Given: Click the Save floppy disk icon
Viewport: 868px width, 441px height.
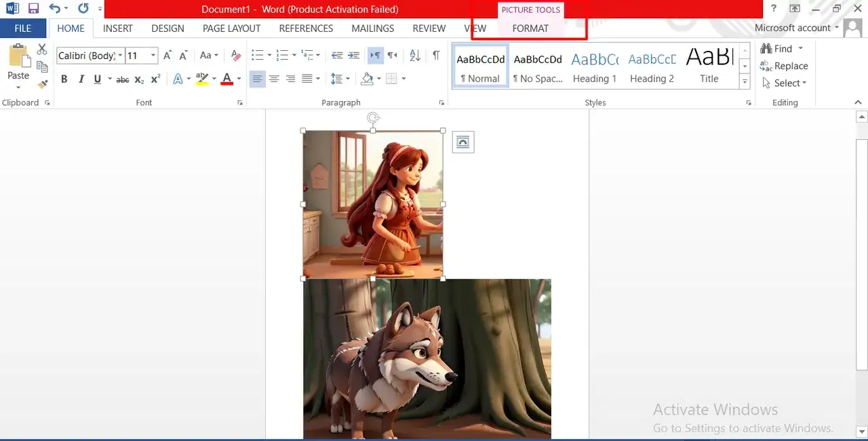Looking at the screenshot, I should point(33,9).
